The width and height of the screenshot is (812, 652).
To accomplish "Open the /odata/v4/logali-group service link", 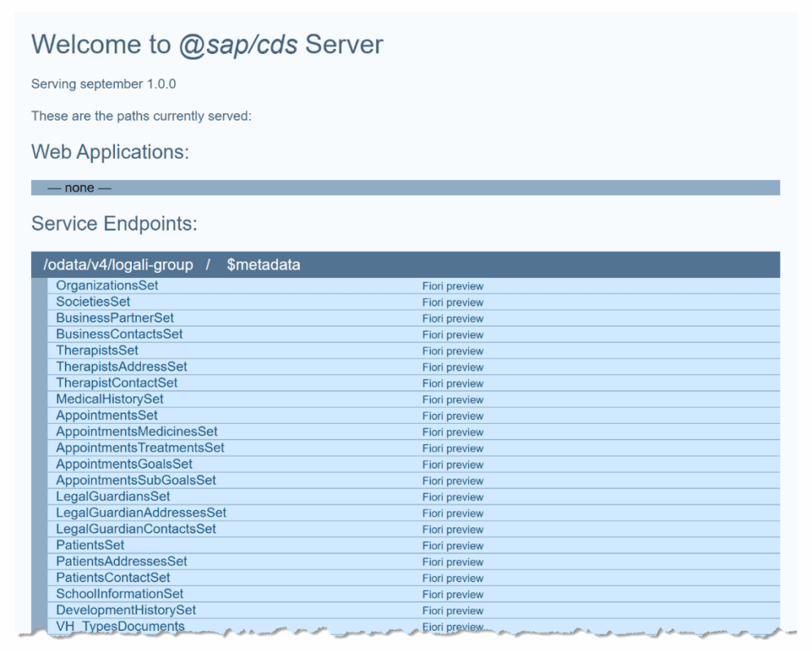I will pyautogui.click(x=118, y=265).
